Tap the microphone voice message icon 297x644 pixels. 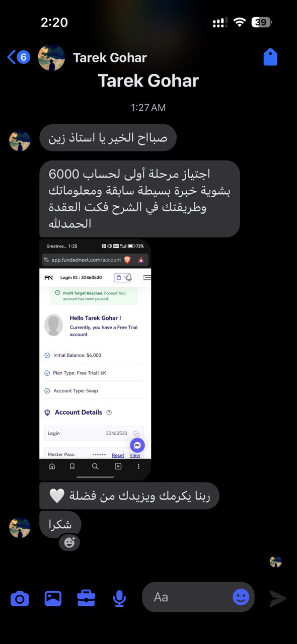click(x=119, y=598)
